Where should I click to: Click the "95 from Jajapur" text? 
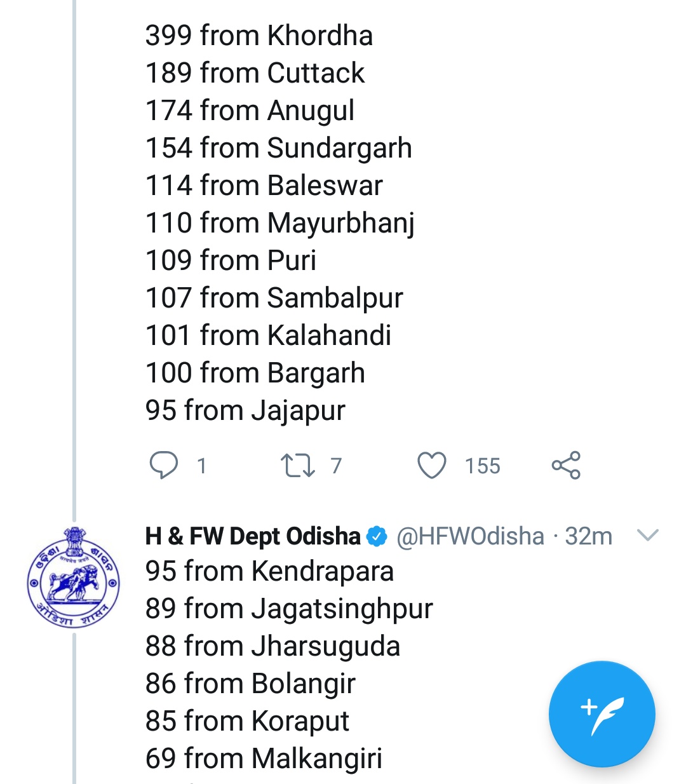pos(245,410)
